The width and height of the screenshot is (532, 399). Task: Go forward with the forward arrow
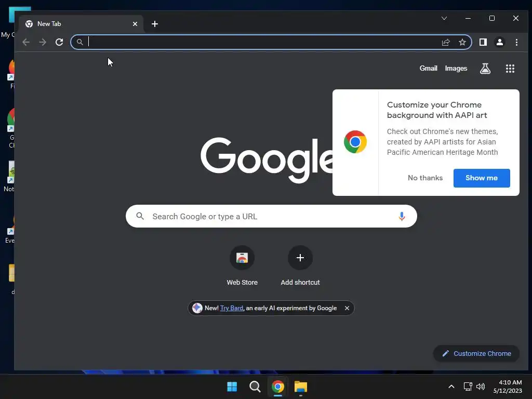(43, 42)
